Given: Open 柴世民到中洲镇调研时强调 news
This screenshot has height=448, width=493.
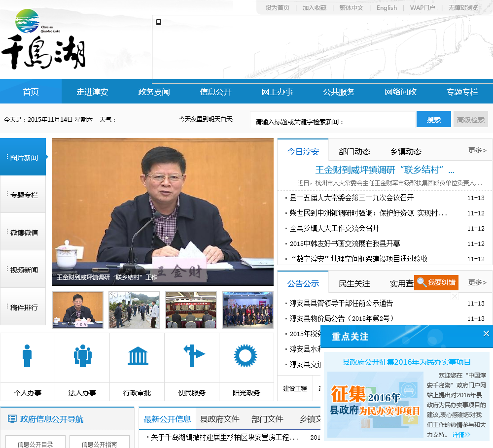Looking at the screenshot, I should pyautogui.click(x=368, y=213).
